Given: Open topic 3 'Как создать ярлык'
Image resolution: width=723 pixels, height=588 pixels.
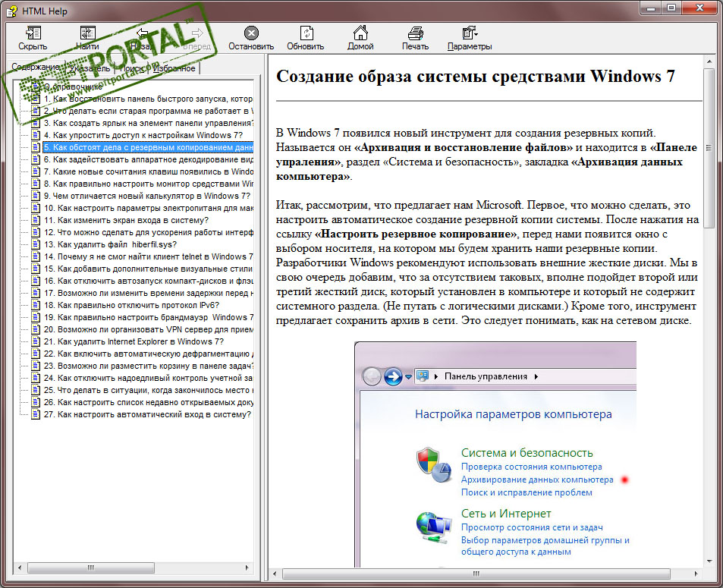Looking at the screenshot, I should click(x=148, y=123).
